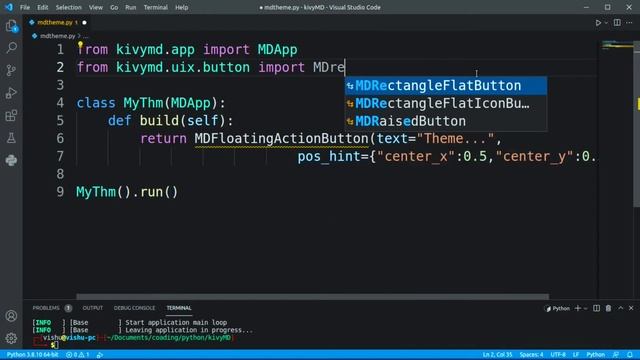
Task: Open the Search view in activity bar
Action: 11,48
